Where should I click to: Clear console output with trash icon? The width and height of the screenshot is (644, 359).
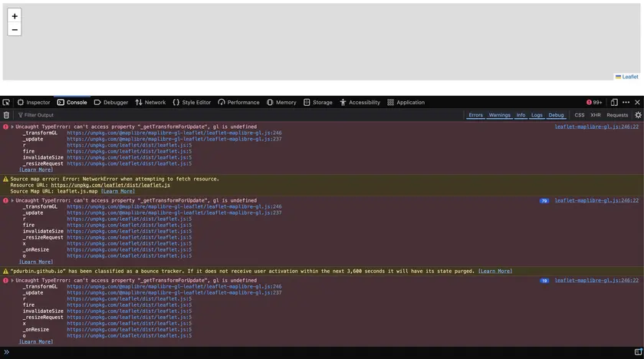(6, 115)
